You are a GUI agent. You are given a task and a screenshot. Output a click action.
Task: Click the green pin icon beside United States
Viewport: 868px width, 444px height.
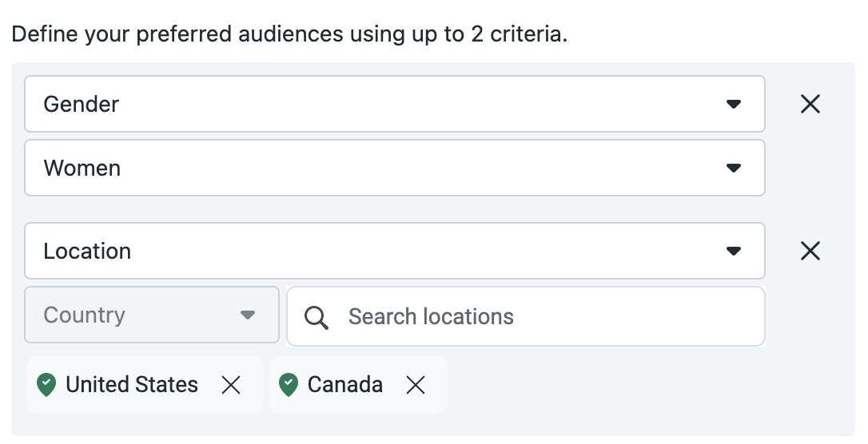click(46, 385)
